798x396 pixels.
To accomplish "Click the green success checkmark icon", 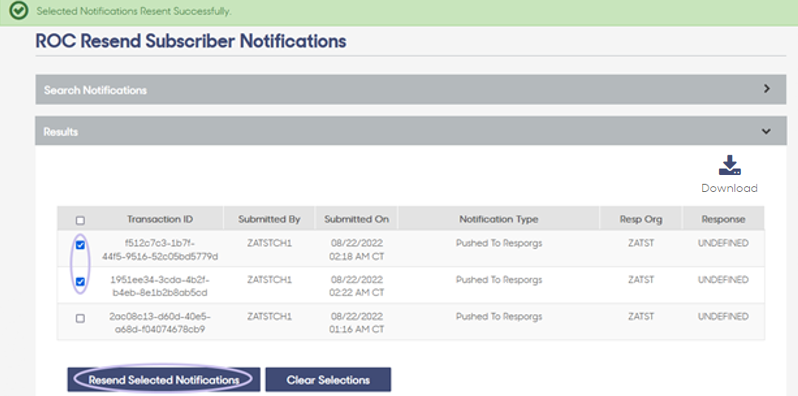I will (18, 11).
